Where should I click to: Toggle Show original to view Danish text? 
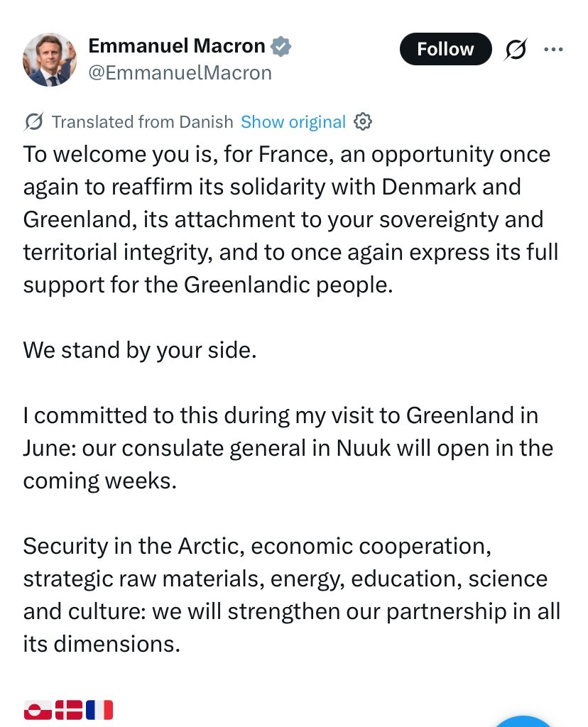[293, 122]
